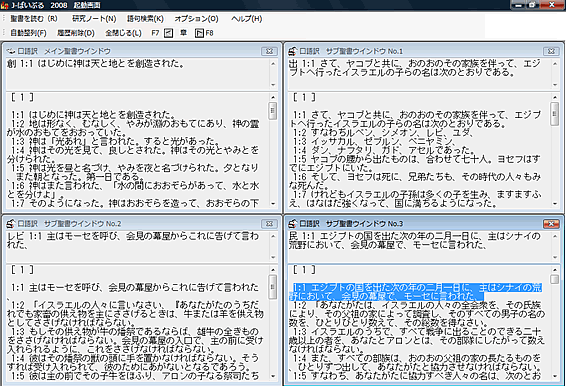The height and width of the screenshot is (387, 567).
Task: Click verse 1:6 神はまた言われた in main window
Action: point(133,190)
